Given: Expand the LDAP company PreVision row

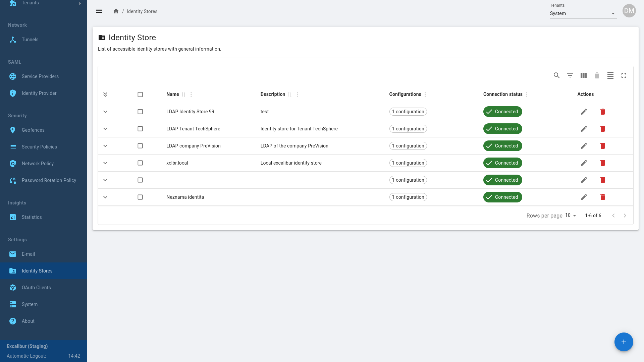Looking at the screenshot, I should click(x=105, y=146).
